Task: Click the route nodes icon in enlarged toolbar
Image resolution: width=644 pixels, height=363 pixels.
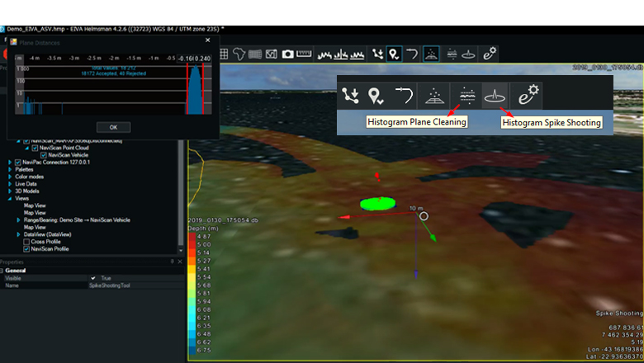Action: pos(351,96)
